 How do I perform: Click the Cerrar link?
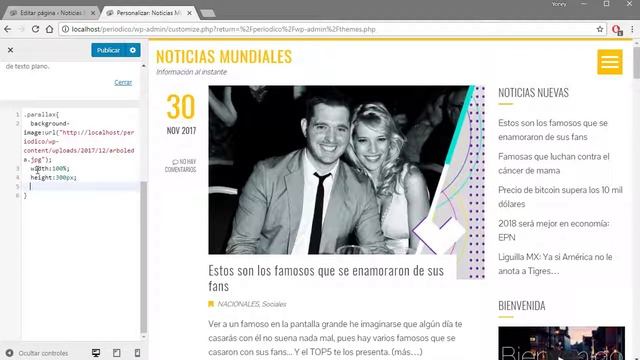[123, 82]
